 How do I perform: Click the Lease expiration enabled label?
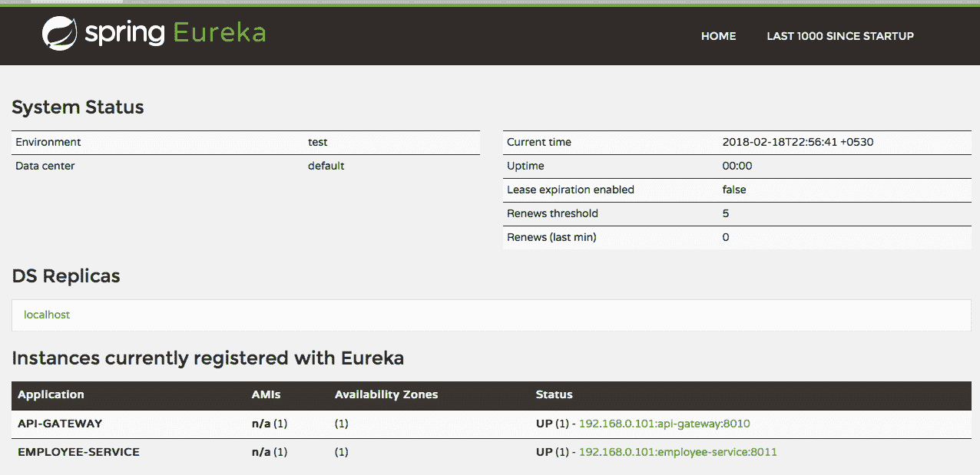(571, 190)
